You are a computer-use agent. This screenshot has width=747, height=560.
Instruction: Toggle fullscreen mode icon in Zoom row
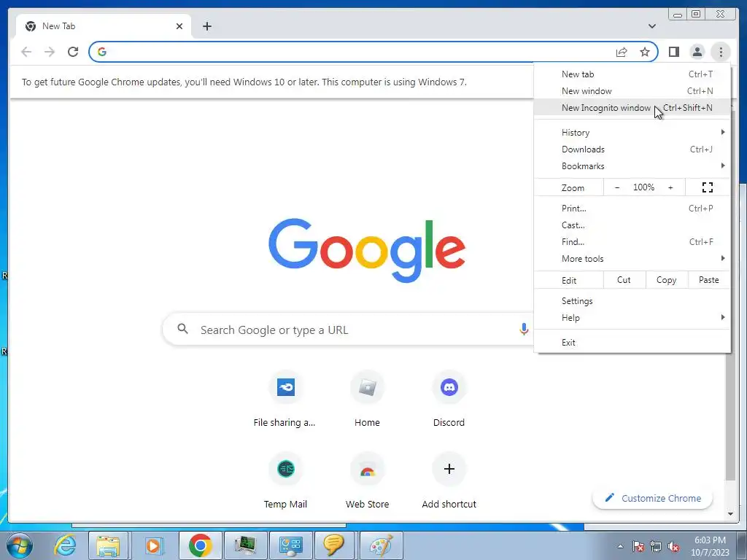(x=708, y=187)
